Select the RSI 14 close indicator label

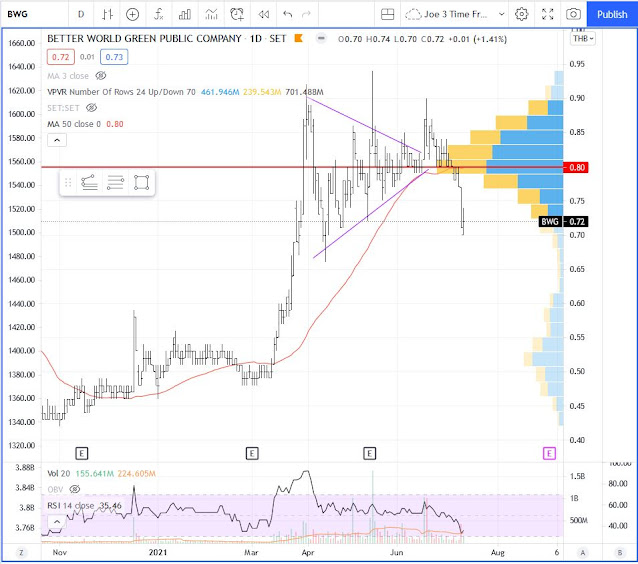pyautogui.click(x=71, y=506)
